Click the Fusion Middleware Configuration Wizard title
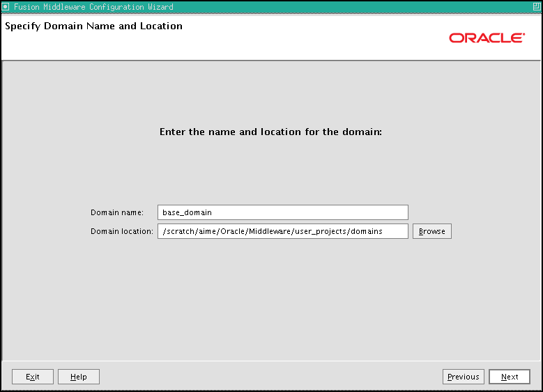Screen dimensions: 543x392 (93, 6)
